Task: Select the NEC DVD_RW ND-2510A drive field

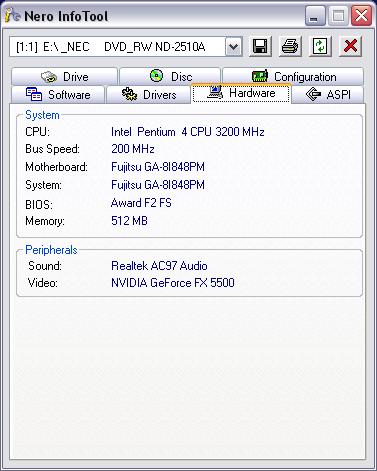Action: click(117, 47)
